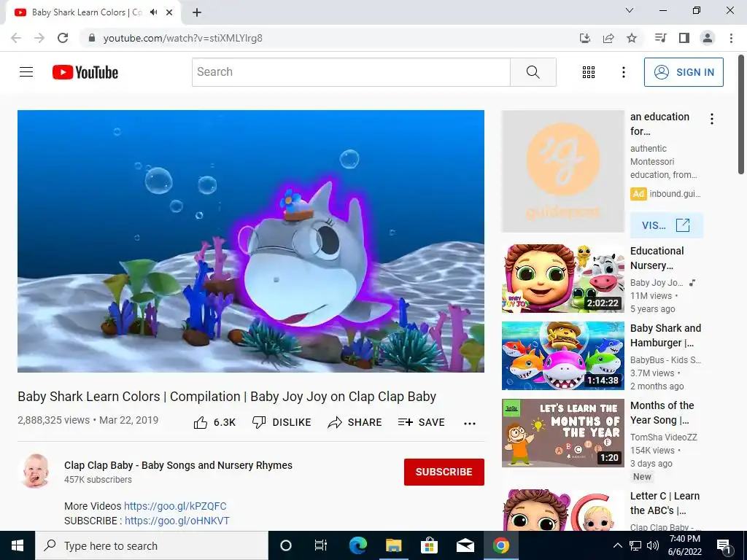Open the Windows notification center
The width and height of the screenshot is (747, 560).
pyautogui.click(x=724, y=546)
